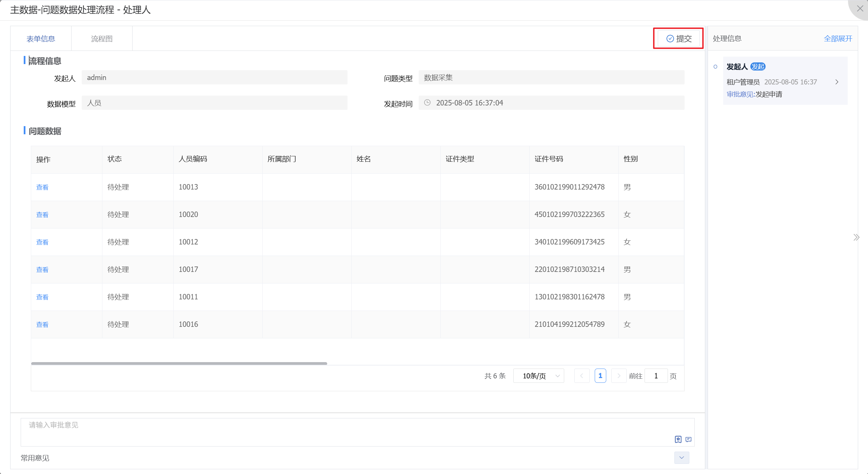Click timeline circle marker beside 发起人
This screenshot has height=474, width=868.
(715, 67)
